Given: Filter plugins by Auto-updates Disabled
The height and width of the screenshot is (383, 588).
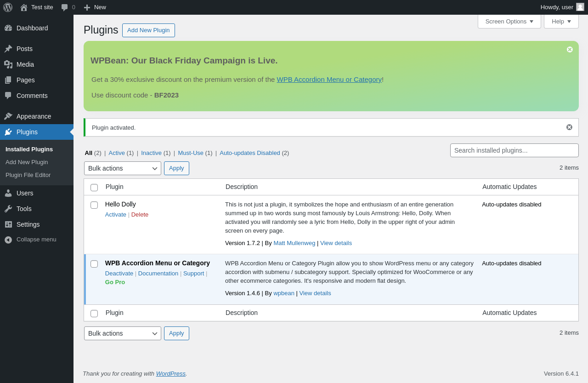Looking at the screenshot, I should (x=250, y=153).
